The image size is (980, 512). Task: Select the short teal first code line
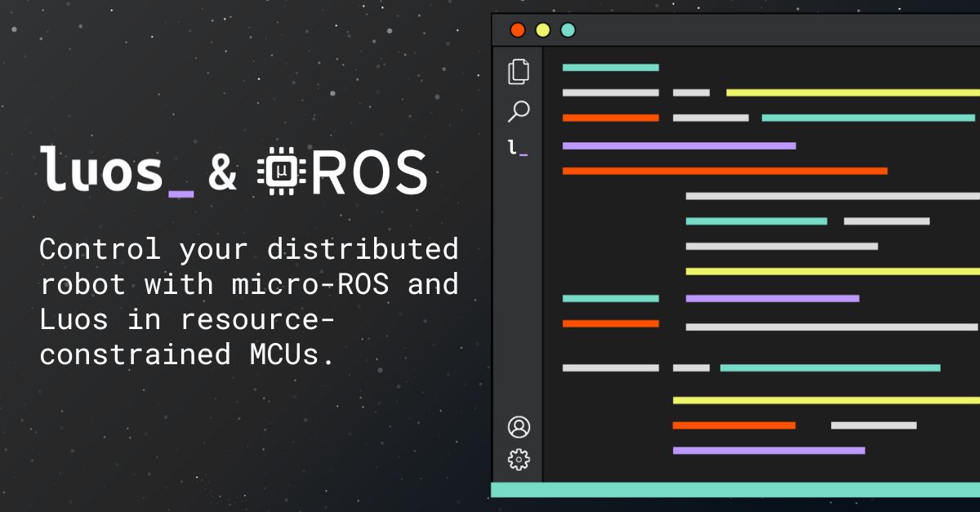click(610, 67)
